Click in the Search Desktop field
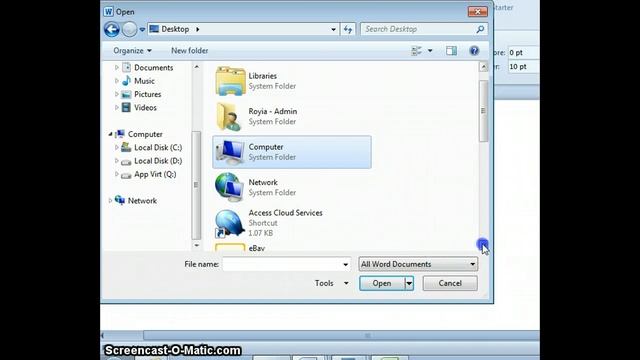 coord(419,29)
